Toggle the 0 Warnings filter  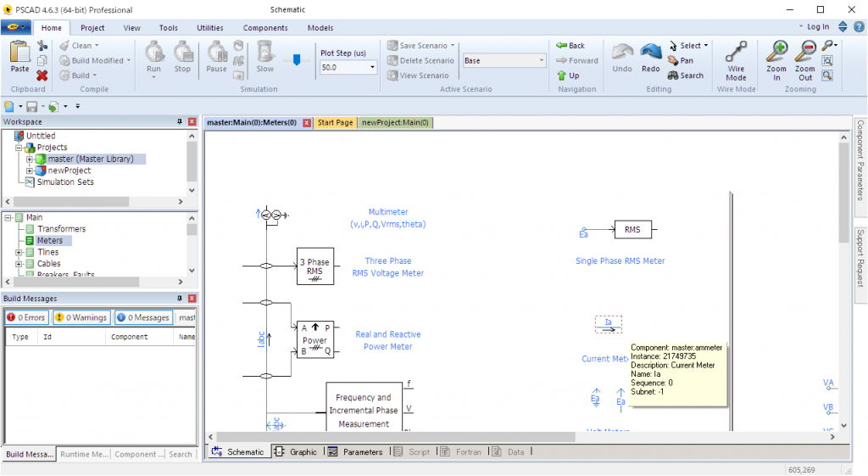(81, 317)
